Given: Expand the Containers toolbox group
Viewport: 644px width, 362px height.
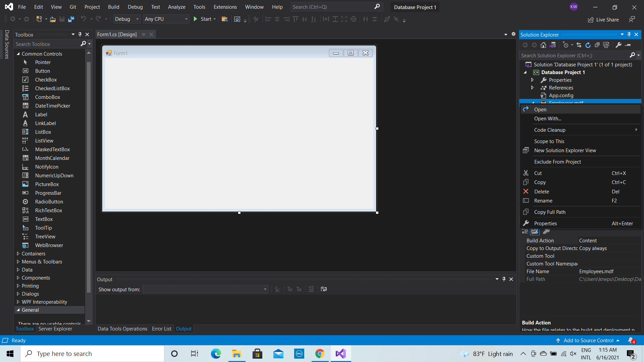Looking at the screenshot, I should click(18, 254).
